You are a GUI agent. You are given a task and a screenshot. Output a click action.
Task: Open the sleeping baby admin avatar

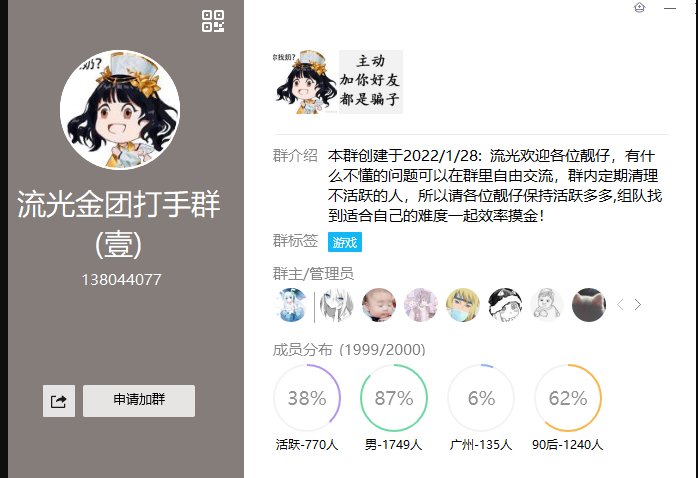[378, 305]
